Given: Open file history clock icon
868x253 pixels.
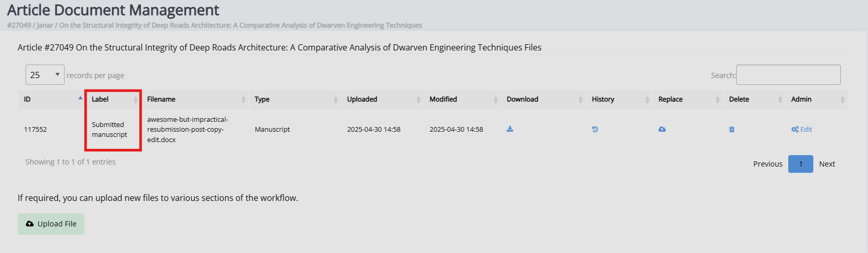Looking at the screenshot, I should pos(595,129).
